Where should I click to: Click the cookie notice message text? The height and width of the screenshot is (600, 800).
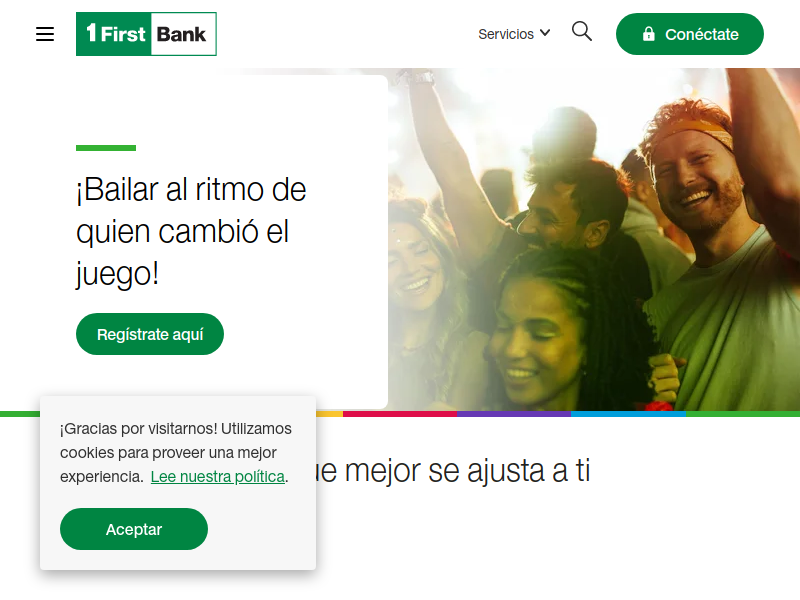(176, 453)
